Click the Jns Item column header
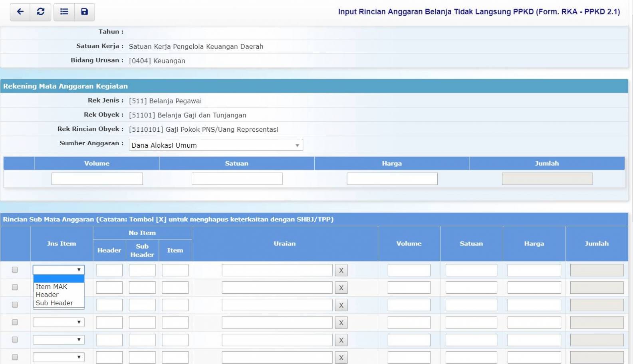Image resolution: width=633 pixels, height=364 pixels. [62, 243]
